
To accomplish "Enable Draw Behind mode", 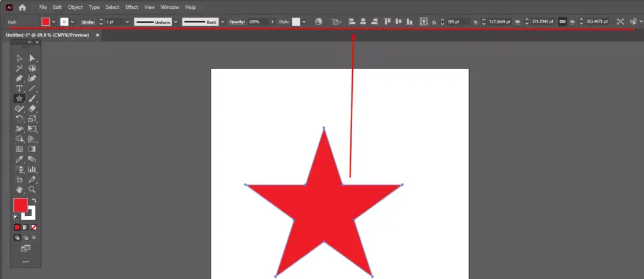I will (25, 238).
